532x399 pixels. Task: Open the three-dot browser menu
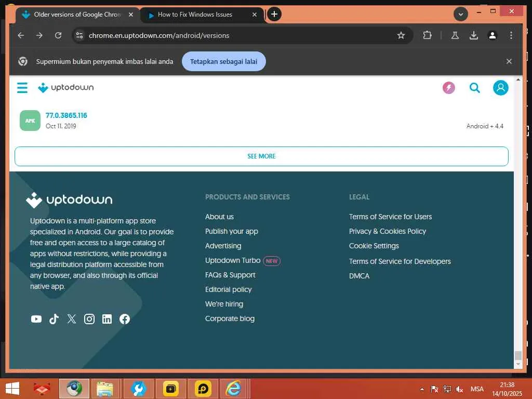(511, 35)
